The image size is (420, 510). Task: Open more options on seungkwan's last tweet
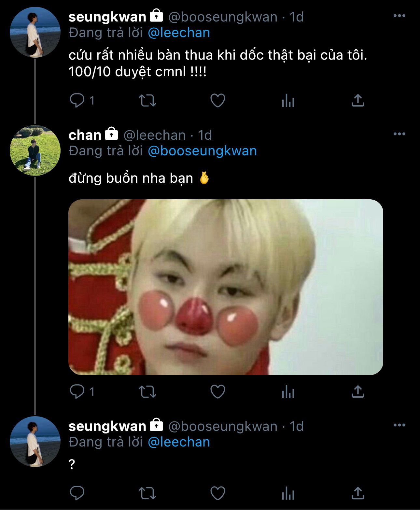coord(399,425)
